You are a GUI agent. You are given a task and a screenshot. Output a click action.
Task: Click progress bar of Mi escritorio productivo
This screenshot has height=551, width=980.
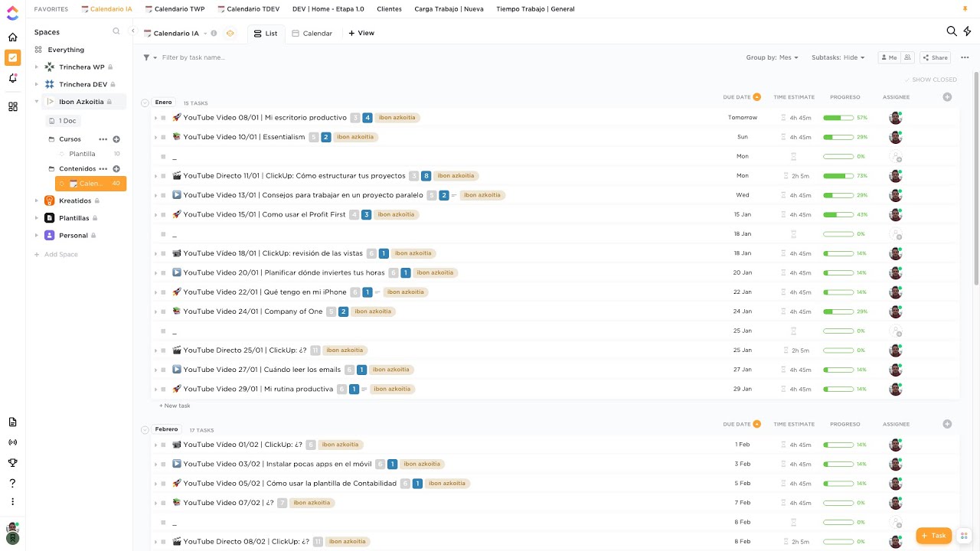coord(838,118)
